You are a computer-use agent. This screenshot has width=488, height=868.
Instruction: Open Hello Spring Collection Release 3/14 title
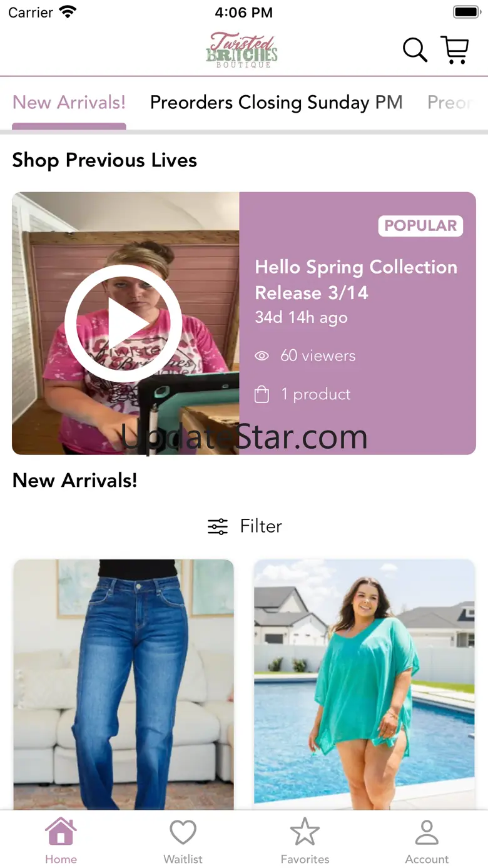point(356,280)
